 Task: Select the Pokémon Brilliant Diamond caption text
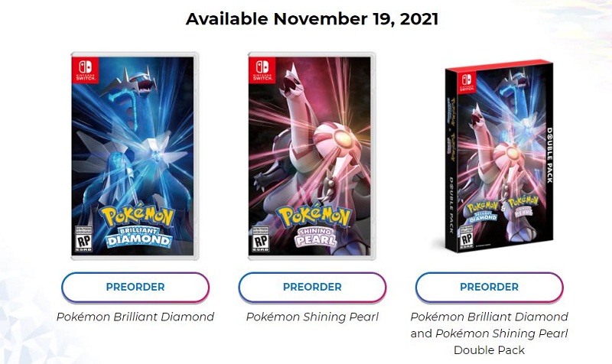[x=135, y=317]
